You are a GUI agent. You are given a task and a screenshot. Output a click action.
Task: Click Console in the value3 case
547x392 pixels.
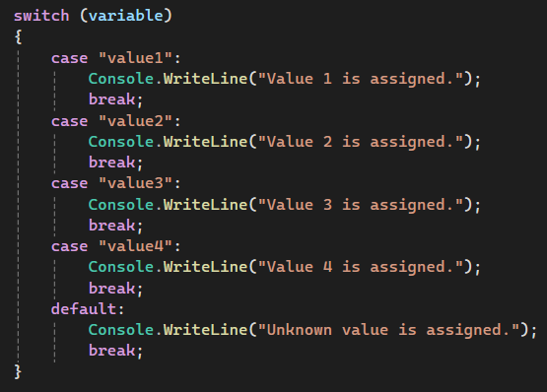coord(120,205)
